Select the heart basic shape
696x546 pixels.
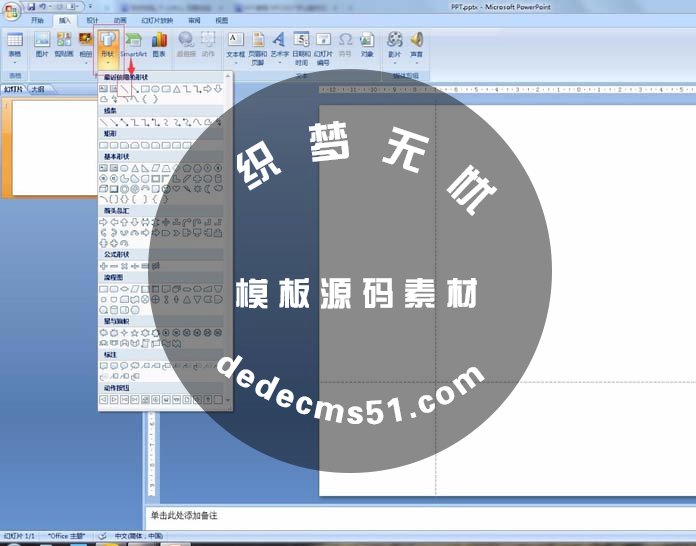click(x=176, y=189)
